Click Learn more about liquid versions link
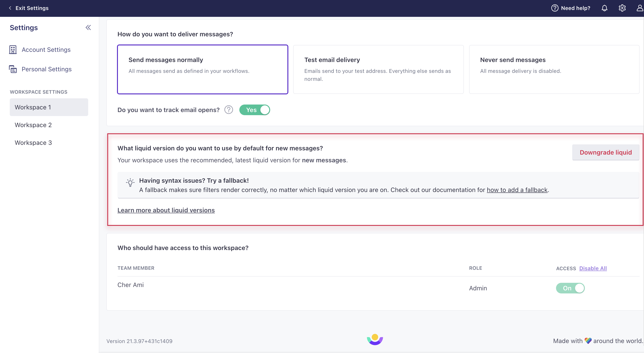Image resolution: width=644 pixels, height=353 pixels. (x=166, y=210)
